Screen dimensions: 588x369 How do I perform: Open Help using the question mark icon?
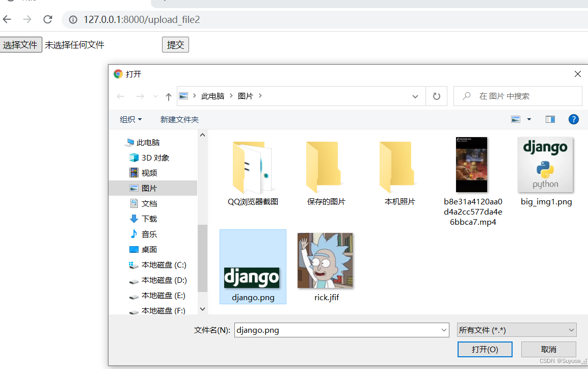click(x=574, y=119)
